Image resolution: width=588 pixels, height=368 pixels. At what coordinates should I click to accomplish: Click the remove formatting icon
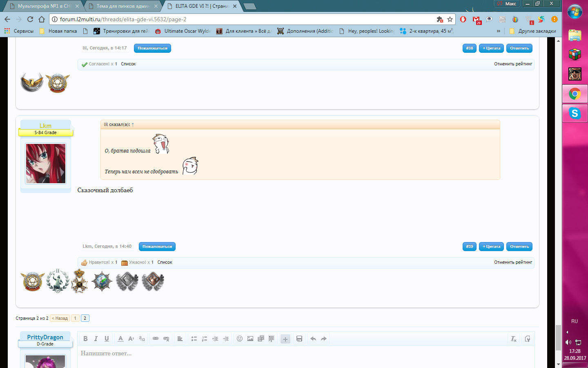514,339
